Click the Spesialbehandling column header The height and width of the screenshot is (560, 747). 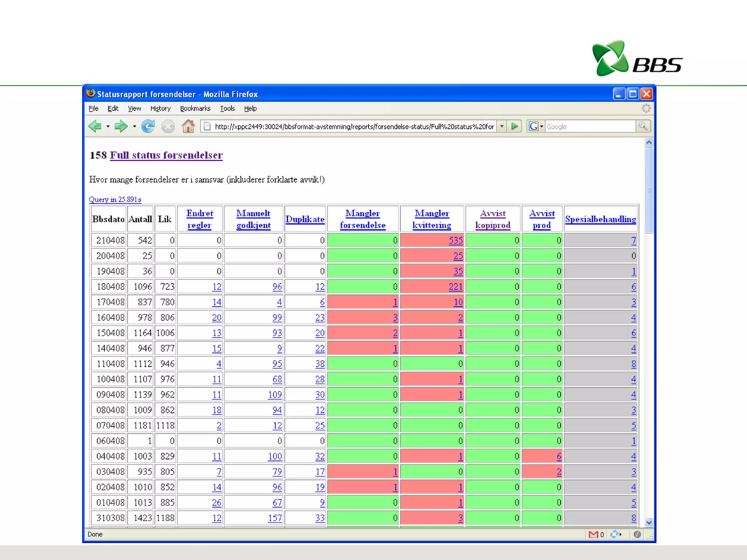click(x=600, y=219)
